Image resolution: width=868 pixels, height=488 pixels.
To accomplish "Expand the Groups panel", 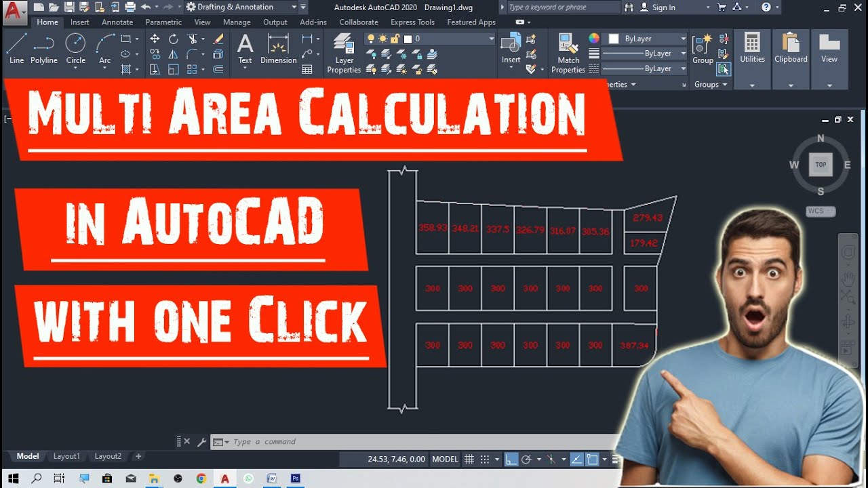I will (x=710, y=85).
